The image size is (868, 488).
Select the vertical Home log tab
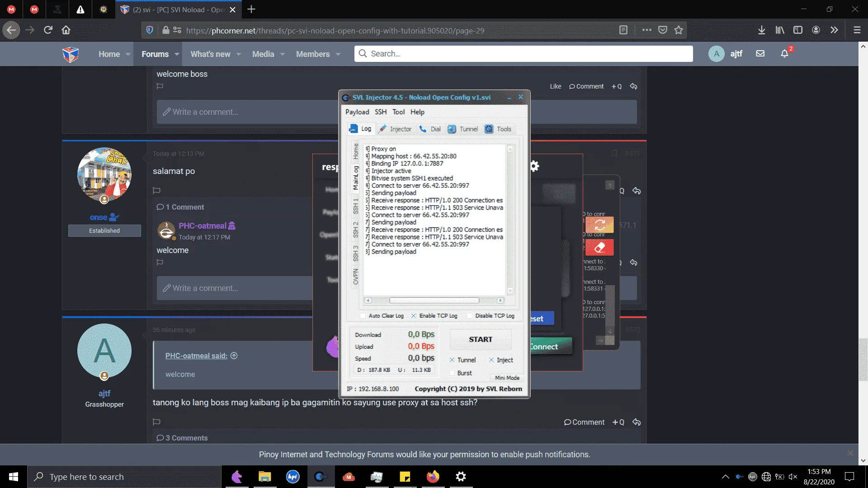[356, 151]
